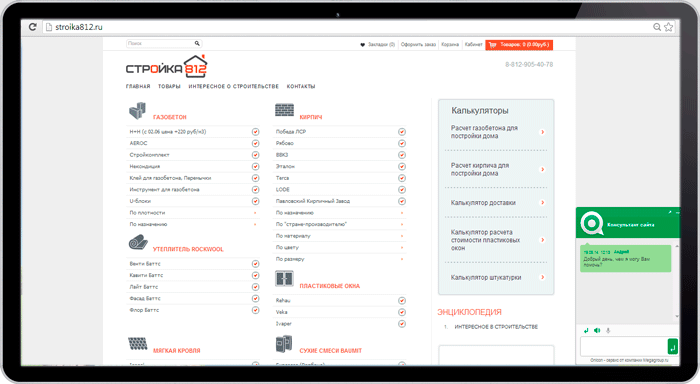The height and width of the screenshot is (384, 700).
Task: Bookmark page with the star icon
Action: 668,27
